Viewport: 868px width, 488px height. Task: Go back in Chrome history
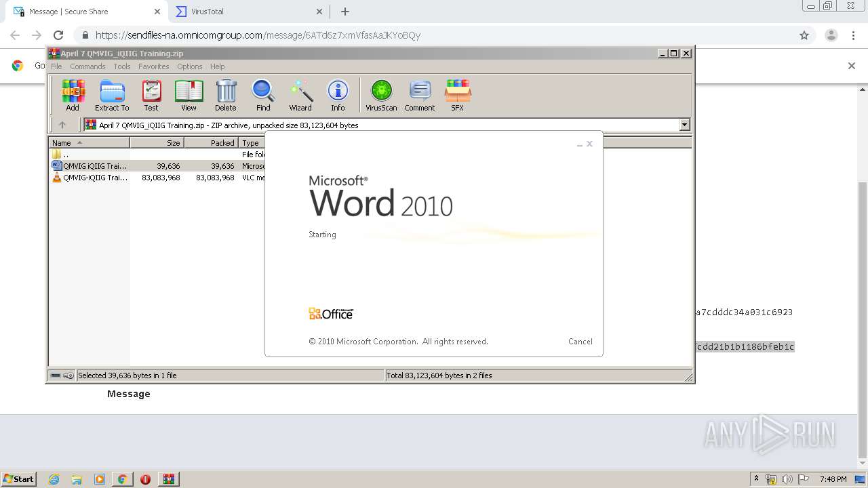pos(15,35)
